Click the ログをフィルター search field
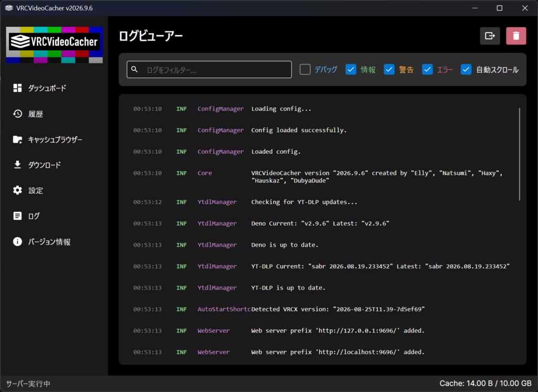Screen dimensions: 538x392 pyautogui.click(x=209, y=70)
